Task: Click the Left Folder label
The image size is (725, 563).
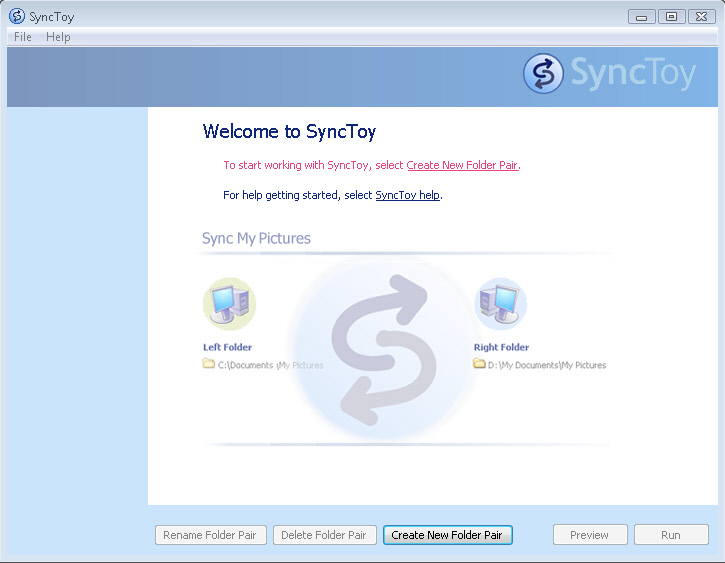Action: 227,347
